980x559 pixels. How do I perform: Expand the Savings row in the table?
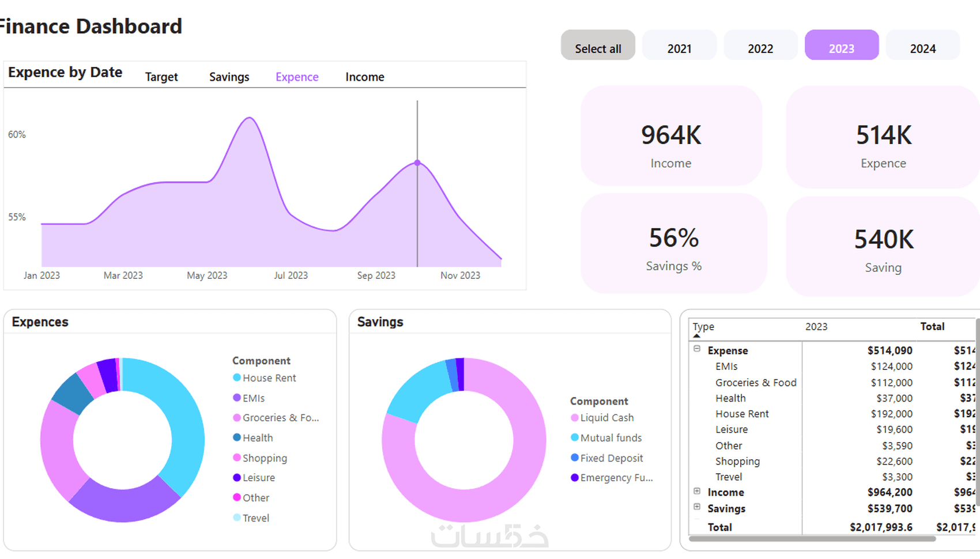(697, 507)
